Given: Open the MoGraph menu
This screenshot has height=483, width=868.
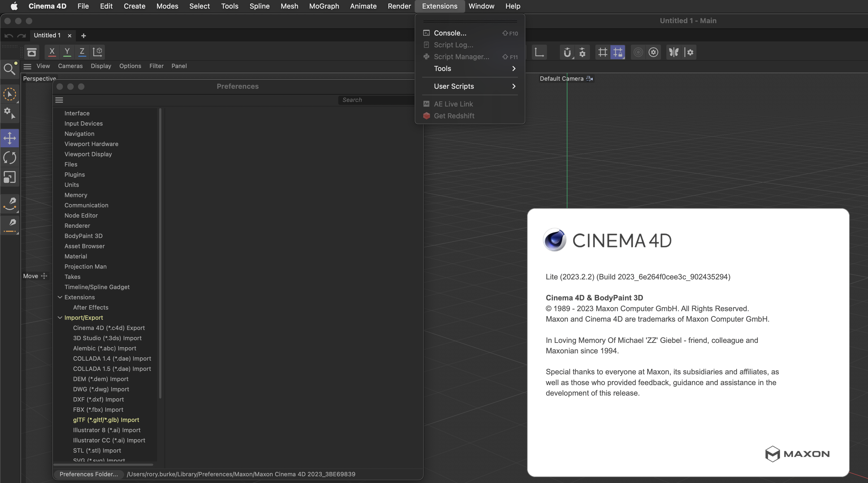Looking at the screenshot, I should coord(324,6).
